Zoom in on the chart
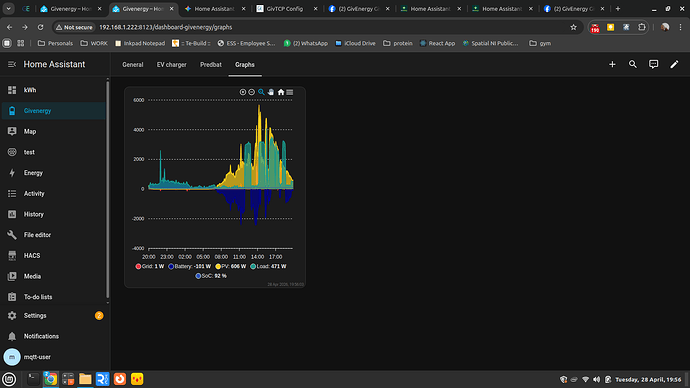 tap(242, 92)
